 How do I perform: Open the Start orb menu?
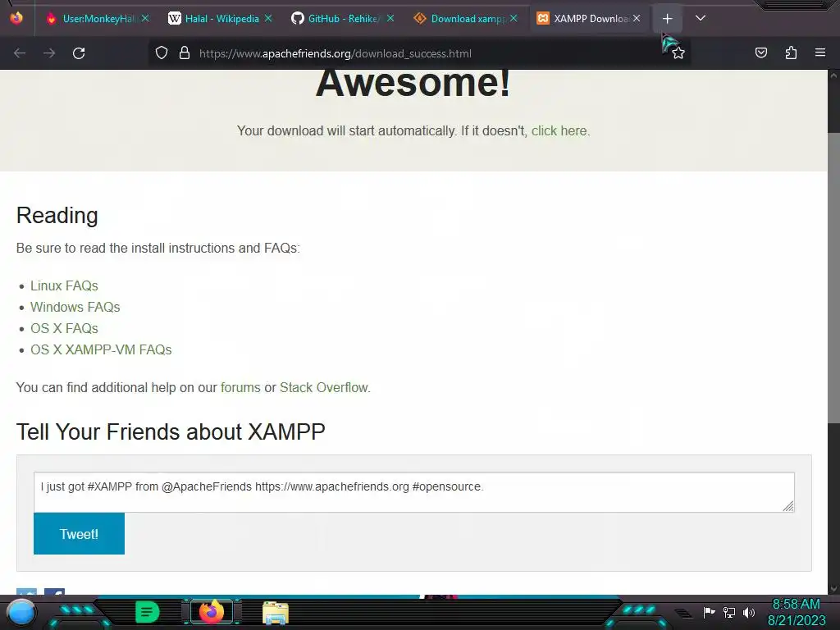[21, 612]
